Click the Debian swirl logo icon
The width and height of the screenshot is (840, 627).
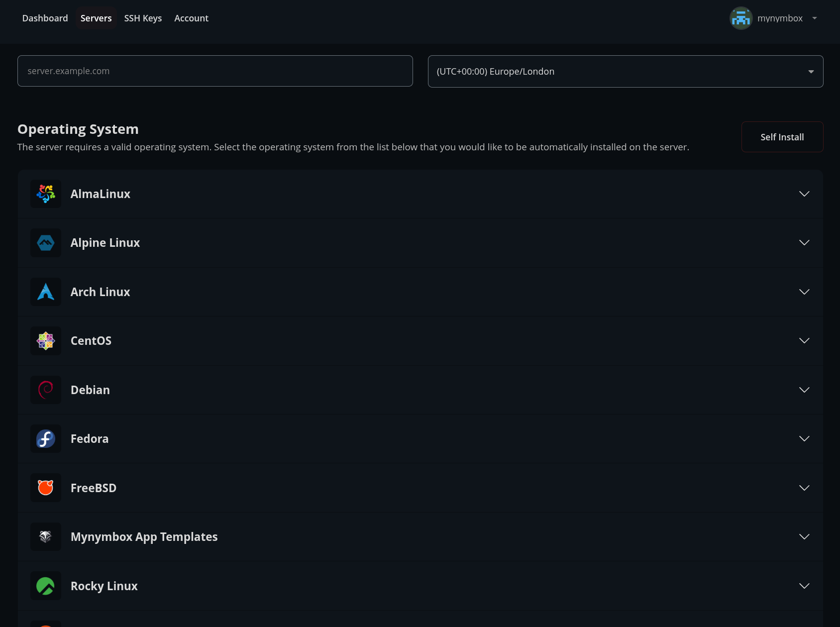46,390
